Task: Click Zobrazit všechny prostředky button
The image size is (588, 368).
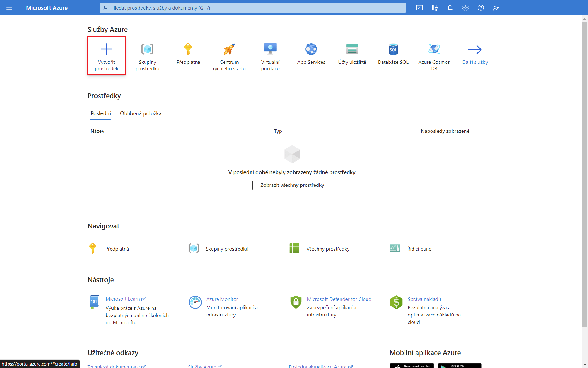Action: point(292,185)
